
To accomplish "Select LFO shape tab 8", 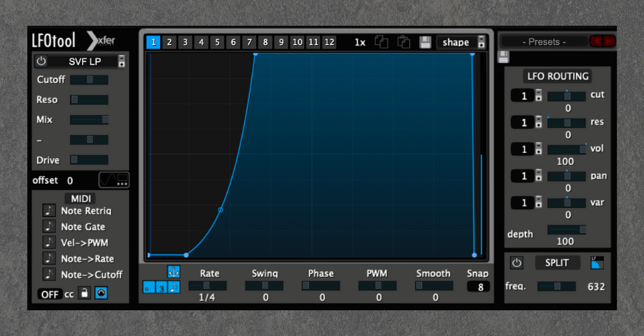I will pos(265,42).
